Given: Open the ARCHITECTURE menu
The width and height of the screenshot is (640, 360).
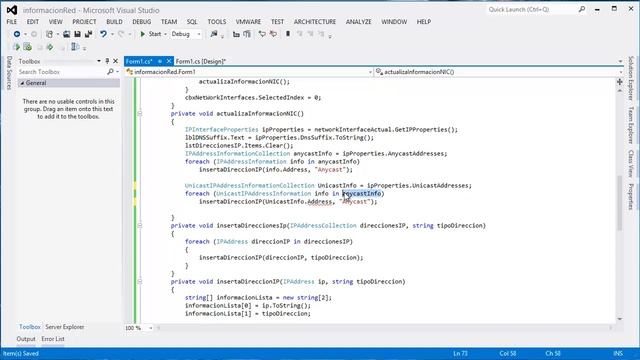Looking at the screenshot, I should click(315, 22).
